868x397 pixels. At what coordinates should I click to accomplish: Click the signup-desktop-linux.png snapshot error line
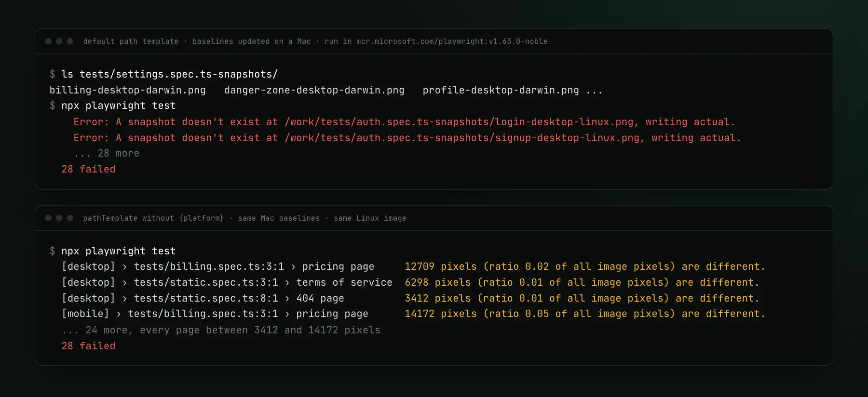point(407,138)
